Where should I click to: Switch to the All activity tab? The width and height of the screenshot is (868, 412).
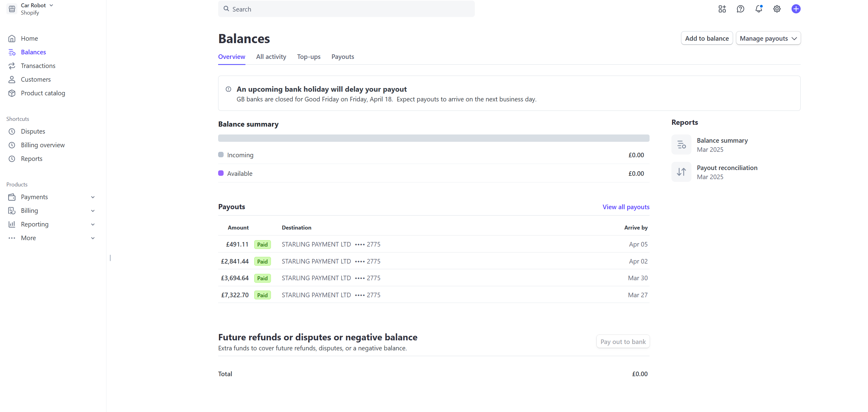coord(271,57)
